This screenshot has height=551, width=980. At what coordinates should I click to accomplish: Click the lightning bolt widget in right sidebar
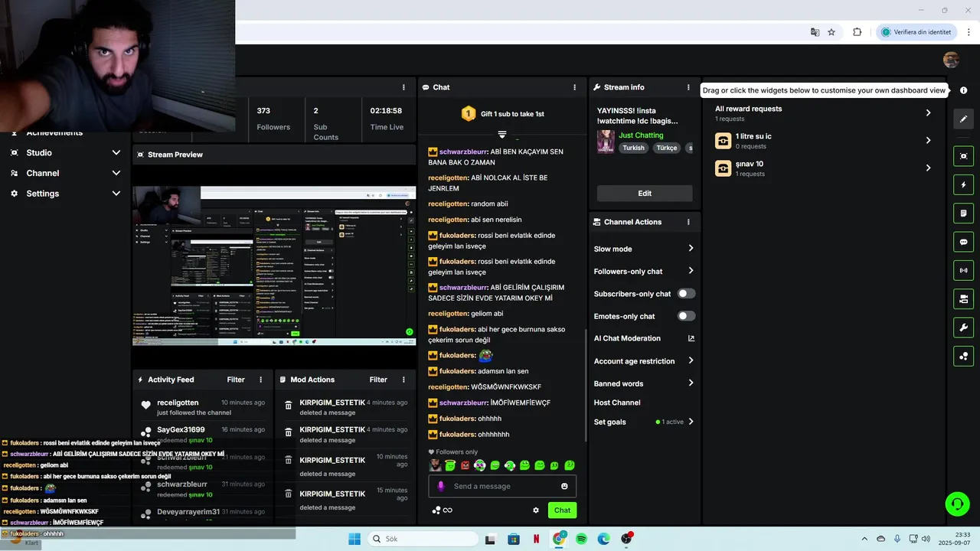point(963,184)
